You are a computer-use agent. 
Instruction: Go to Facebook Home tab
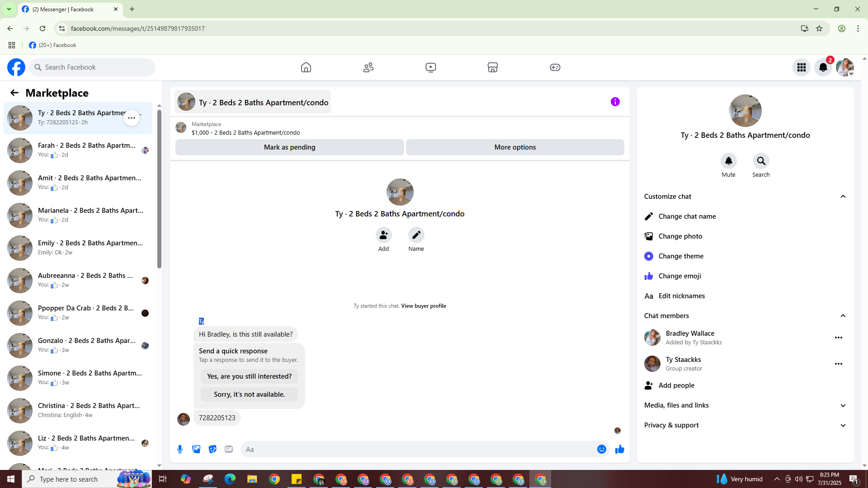click(306, 67)
